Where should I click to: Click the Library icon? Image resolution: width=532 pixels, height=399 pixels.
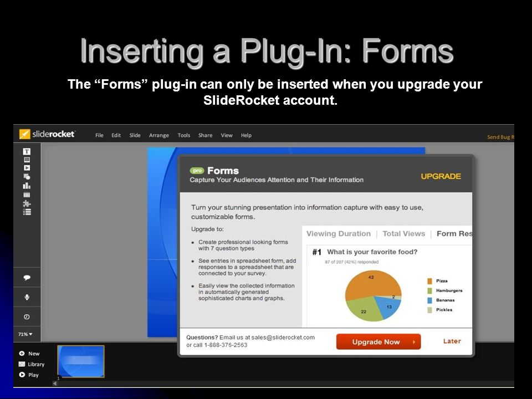pos(22,364)
